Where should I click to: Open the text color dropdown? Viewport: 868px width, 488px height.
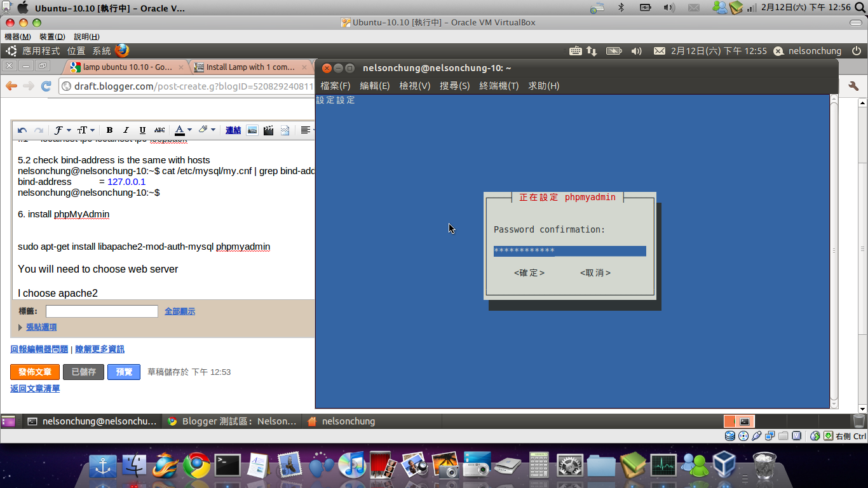(184, 130)
